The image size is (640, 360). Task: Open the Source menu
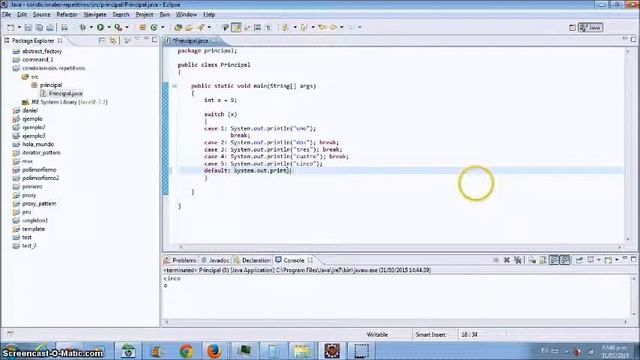tap(42, 15)
